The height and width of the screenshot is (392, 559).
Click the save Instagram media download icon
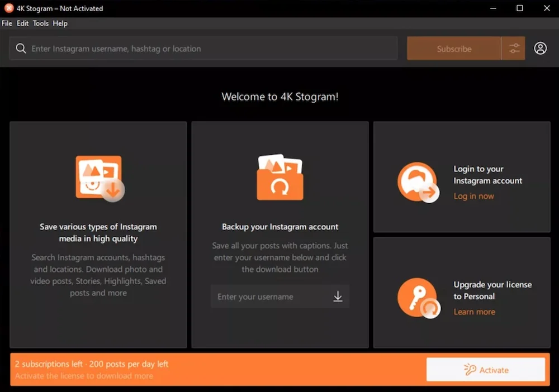pos(100,178)
